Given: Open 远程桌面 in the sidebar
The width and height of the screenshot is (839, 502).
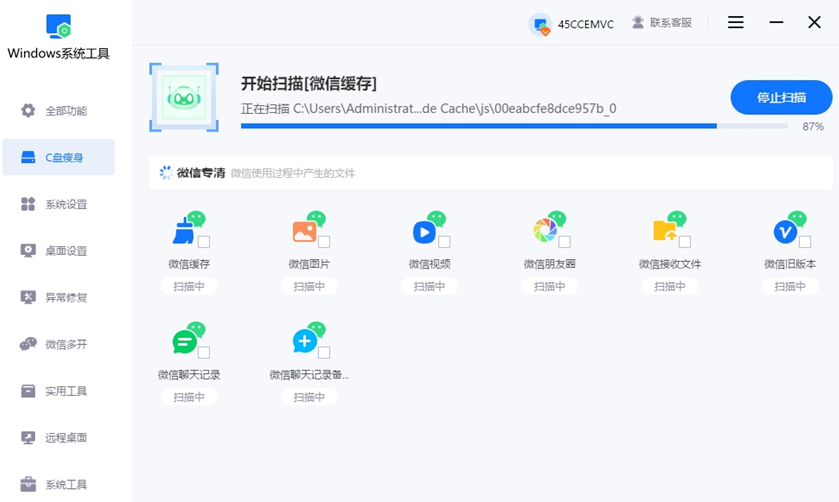Looking at the screenshot, I should [x=58, y=437].
